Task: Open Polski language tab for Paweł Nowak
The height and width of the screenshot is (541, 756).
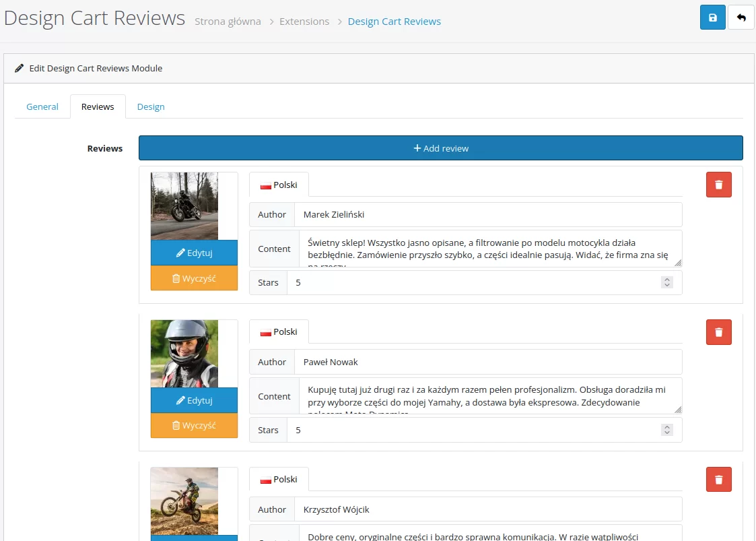Action: (x=279, y=331)
